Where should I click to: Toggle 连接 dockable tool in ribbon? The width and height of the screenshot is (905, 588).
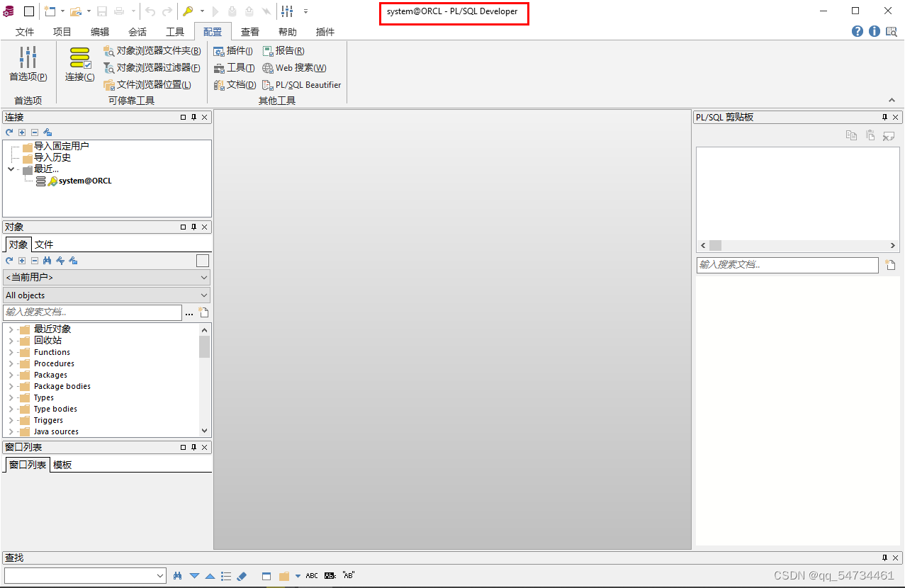click(80, 64)
